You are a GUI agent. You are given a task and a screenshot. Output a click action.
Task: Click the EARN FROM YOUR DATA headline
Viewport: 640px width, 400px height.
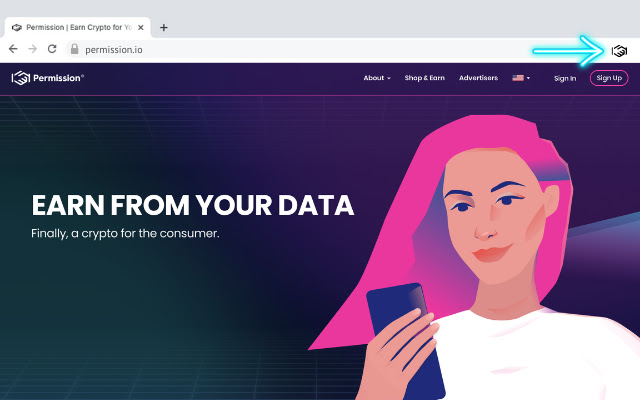point(193,205)
